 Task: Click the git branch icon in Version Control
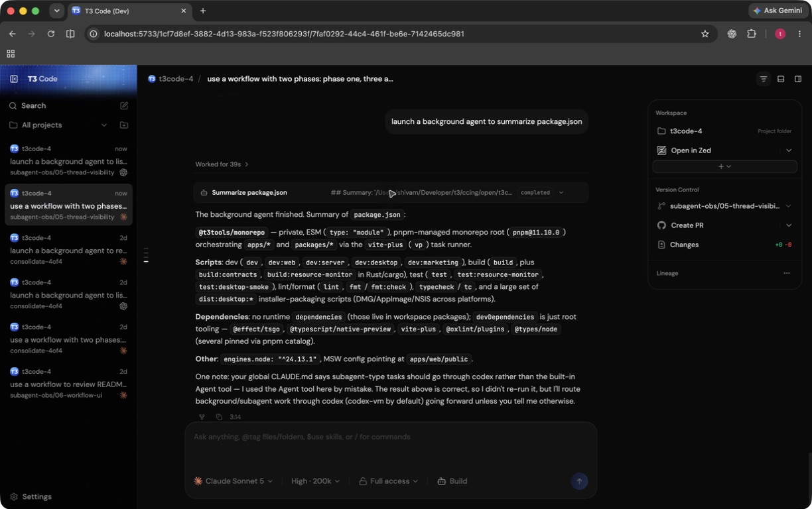(661, 206)
